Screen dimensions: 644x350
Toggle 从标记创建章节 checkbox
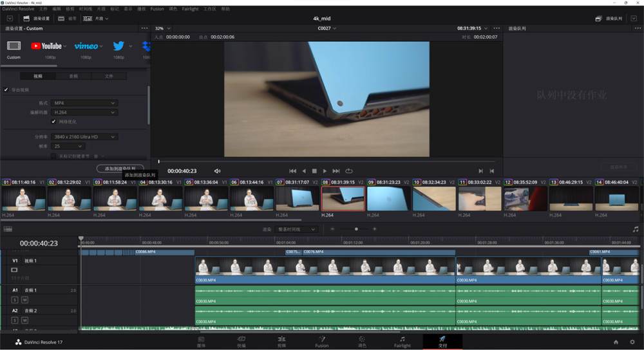(x=53, y=156)
